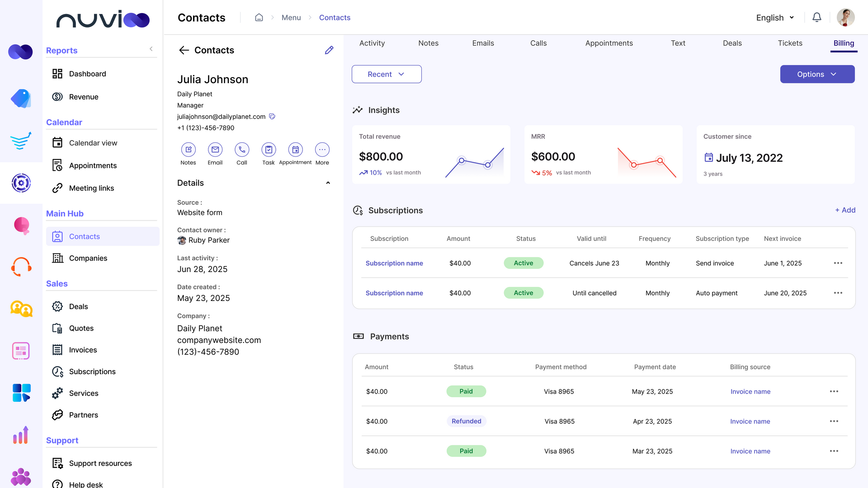The width and height of the screenshot is (868, 488).
Task: Click the ellipsis on the first subscription row
Action: [x=838, y=263]
